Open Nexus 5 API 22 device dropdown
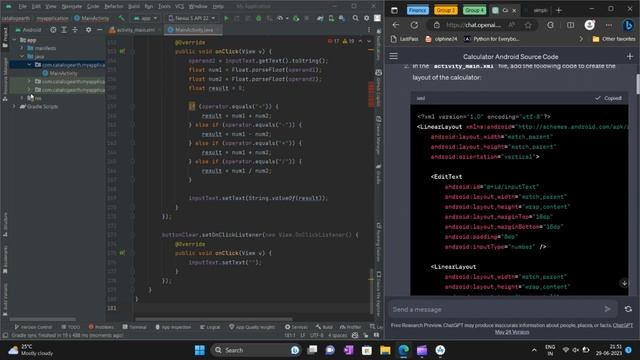 [x=192, y=18]
